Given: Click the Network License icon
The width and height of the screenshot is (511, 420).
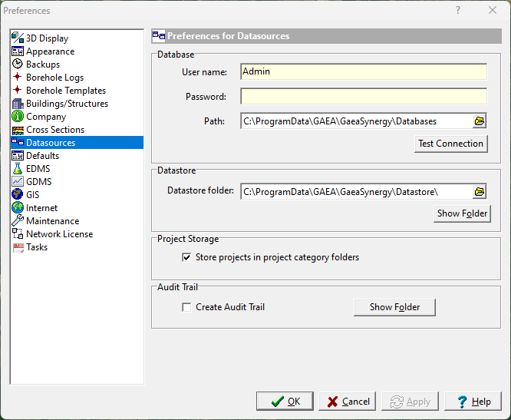Looking at the screenshot, I should point(18,234).
